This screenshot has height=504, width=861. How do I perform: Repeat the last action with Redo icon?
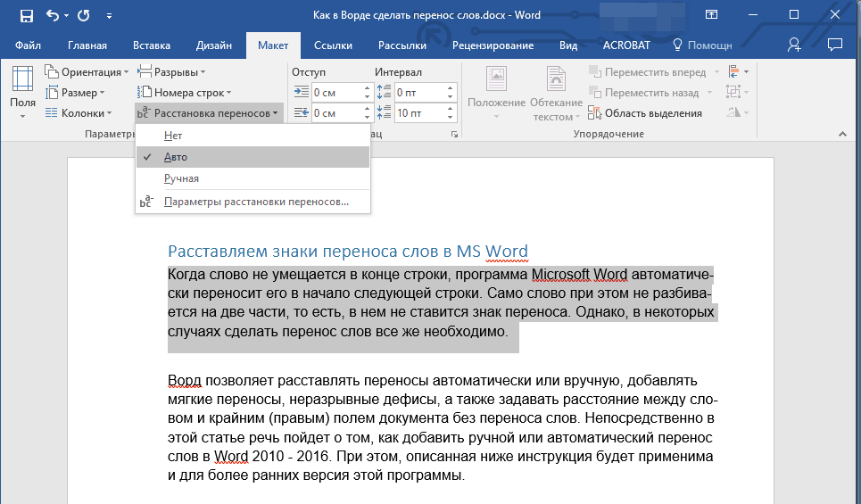pyautogui.click(x=84, y=15)
